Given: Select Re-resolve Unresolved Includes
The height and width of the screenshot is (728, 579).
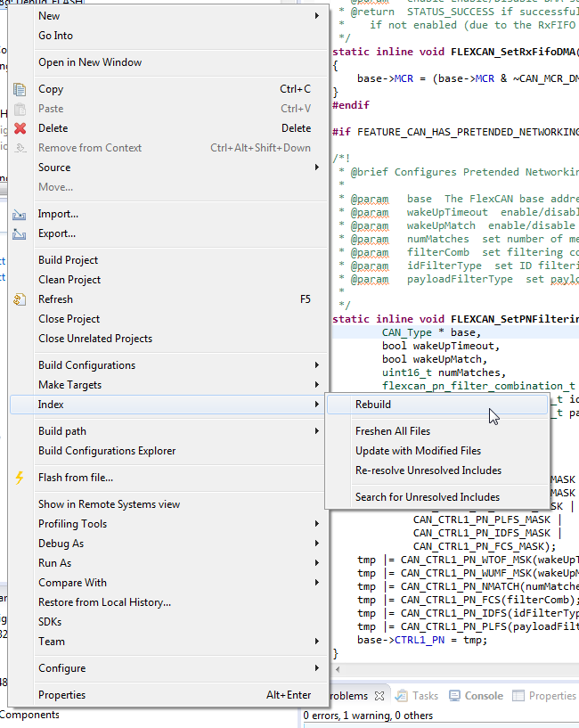Looking at the screenshot, I should [x=437, y=470].
